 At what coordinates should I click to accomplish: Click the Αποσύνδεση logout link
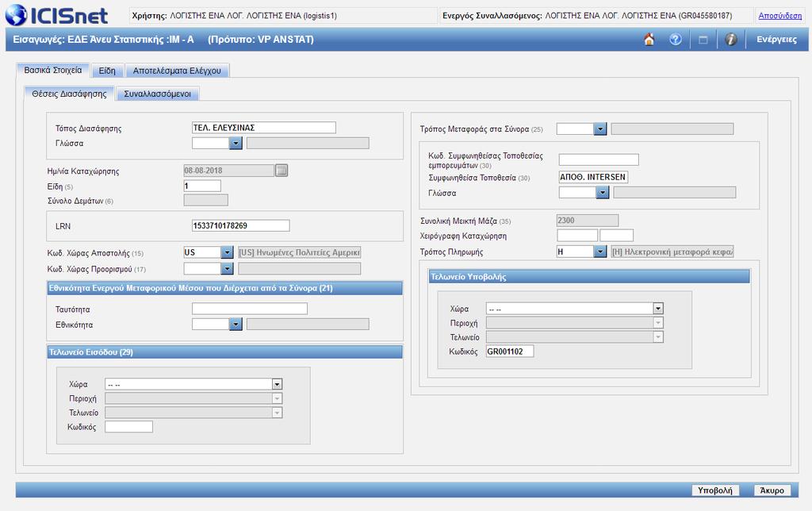[x=780, y=16]
